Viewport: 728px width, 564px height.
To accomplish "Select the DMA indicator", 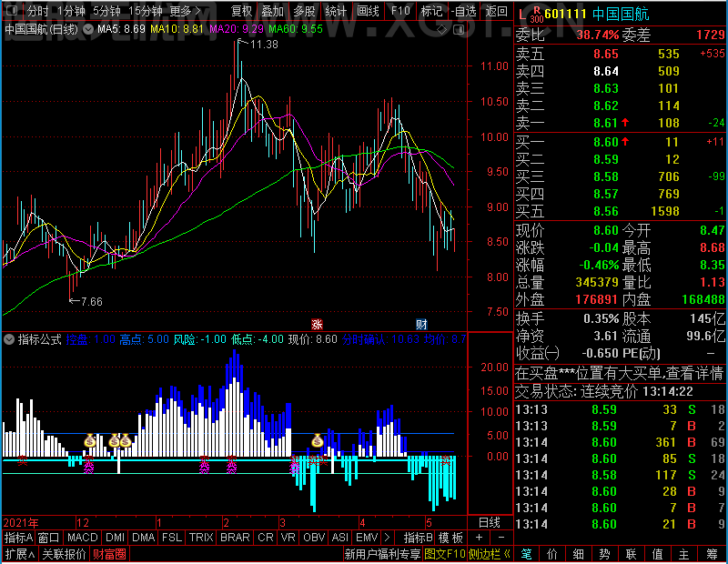I will 144,538.
